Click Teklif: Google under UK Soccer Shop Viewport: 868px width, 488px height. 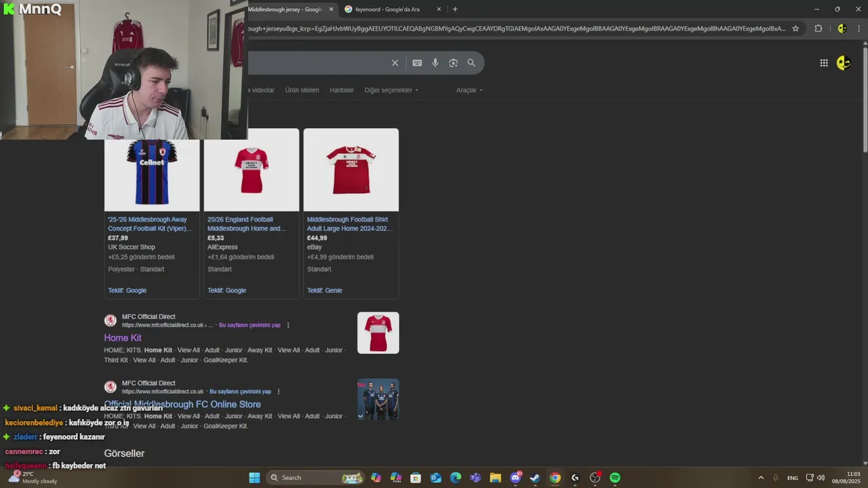tap(127, 291)
